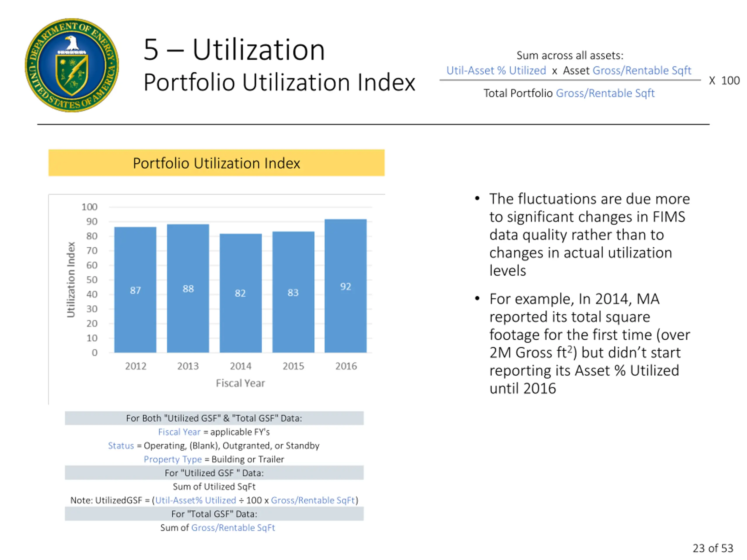Click the 100 gridline label on chart

(90, 206)
